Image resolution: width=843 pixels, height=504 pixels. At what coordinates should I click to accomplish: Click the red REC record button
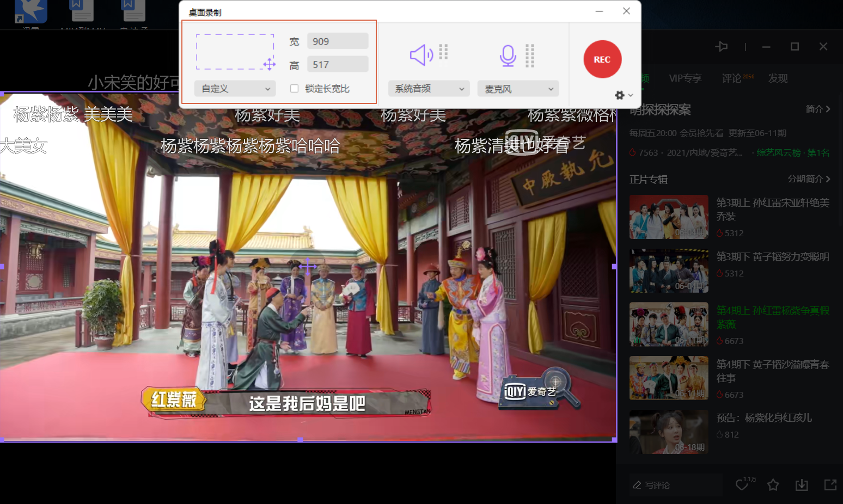click(x=602, y=59)
